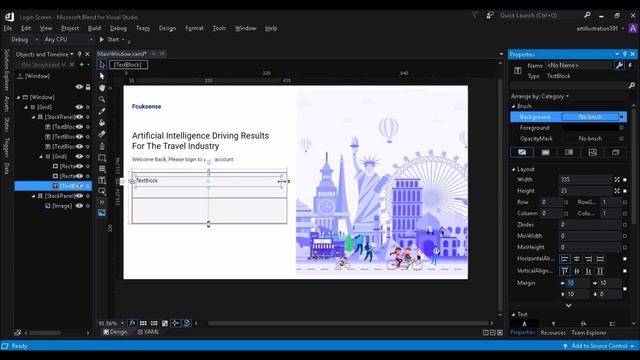Viewport: 640px width, 360px height.
Task: Select the Selection arrow tool
Action: [x=102, y=65]
